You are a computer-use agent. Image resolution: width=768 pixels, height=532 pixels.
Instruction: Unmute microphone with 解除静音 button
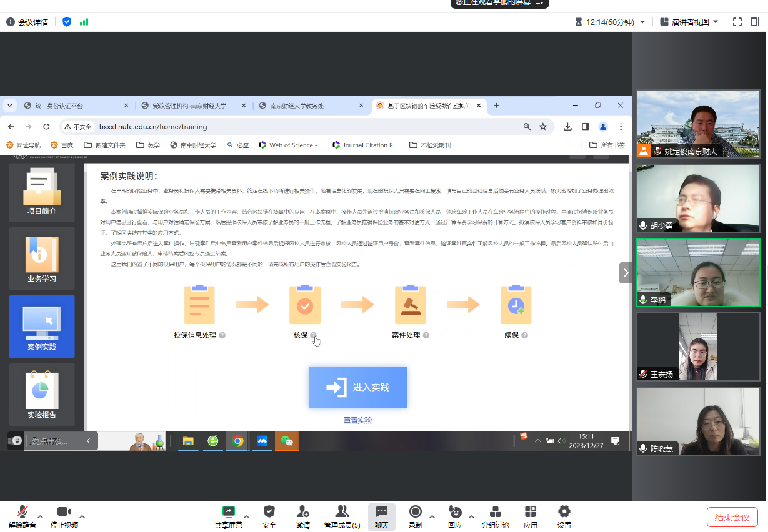pos(22,516)
